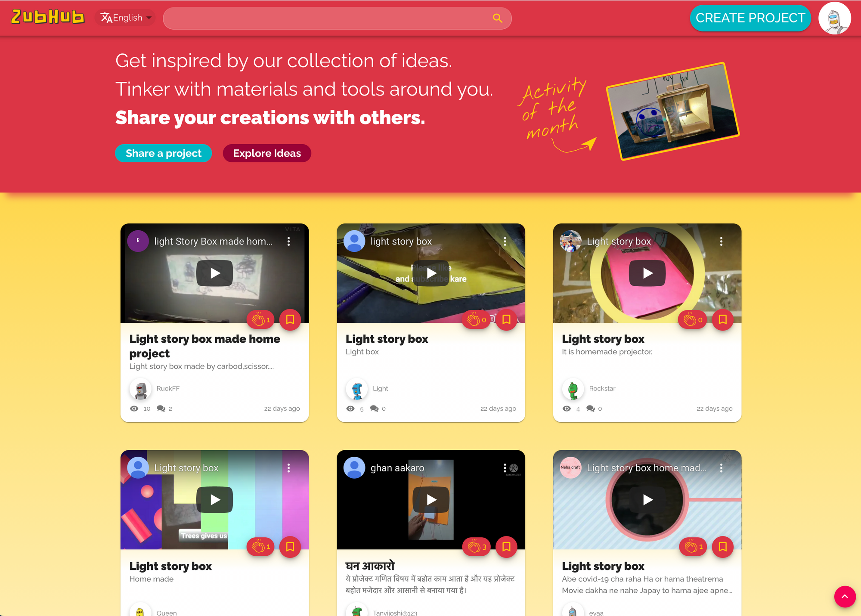Open the user avatar profile menu
Viewport: 861px width, 616px height.
pos(834,18)
